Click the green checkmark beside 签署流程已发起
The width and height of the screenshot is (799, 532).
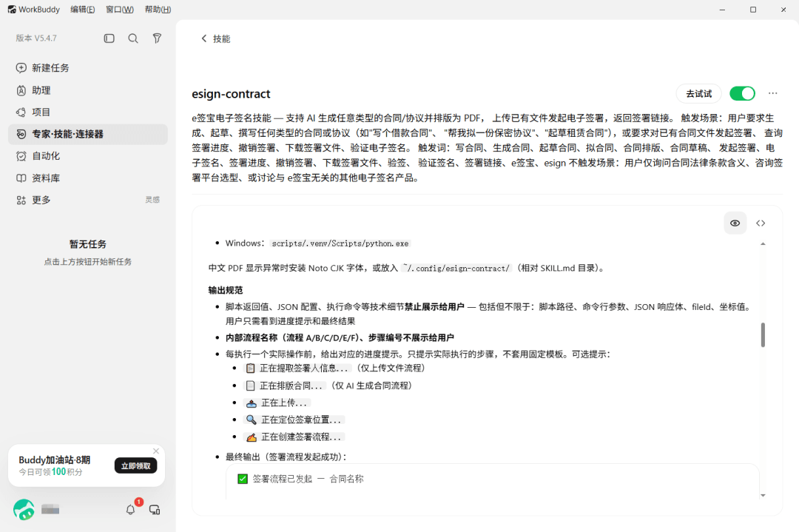[243, 479]
